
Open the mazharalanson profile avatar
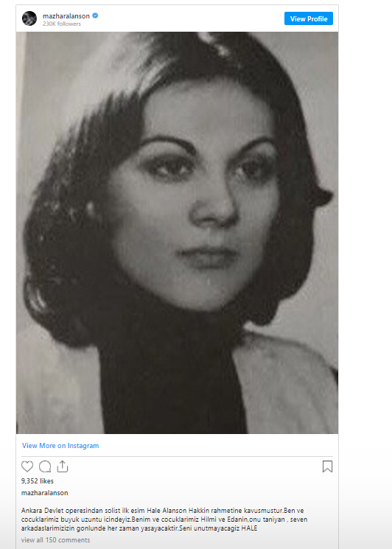[x=29, y=18]
